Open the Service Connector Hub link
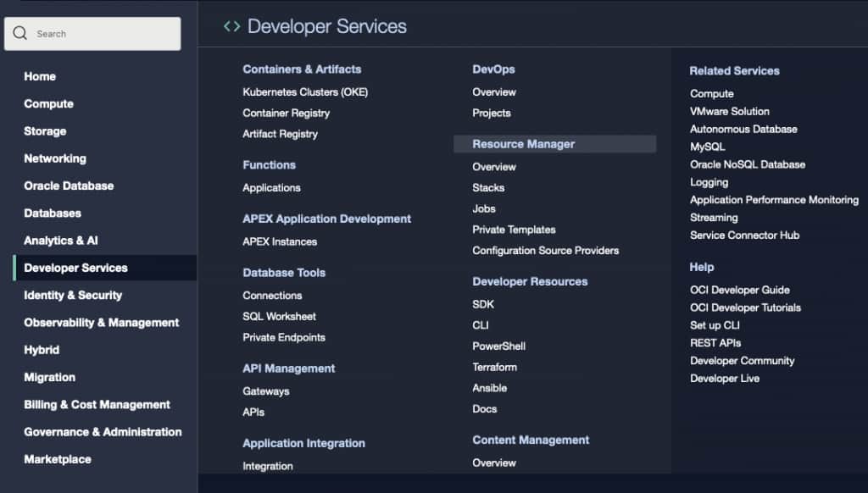The height and width of the screenshot is (493, 868). point(744,235)
